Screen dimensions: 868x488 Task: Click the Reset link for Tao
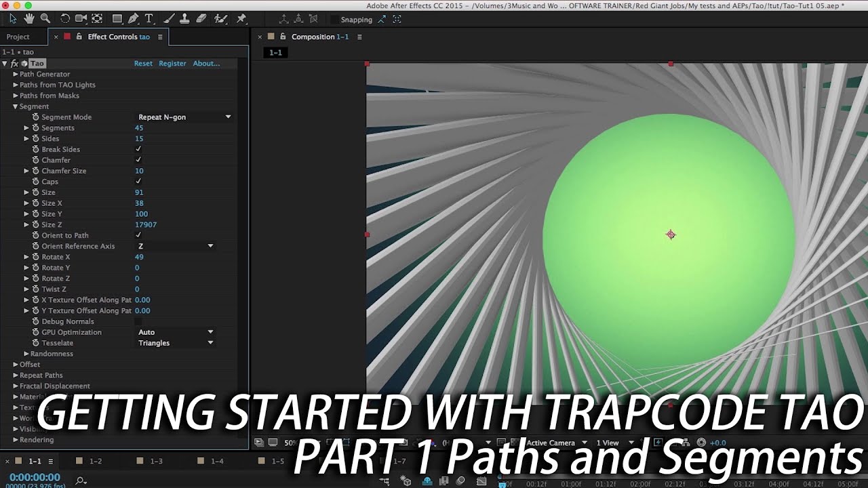coord(143,63)
